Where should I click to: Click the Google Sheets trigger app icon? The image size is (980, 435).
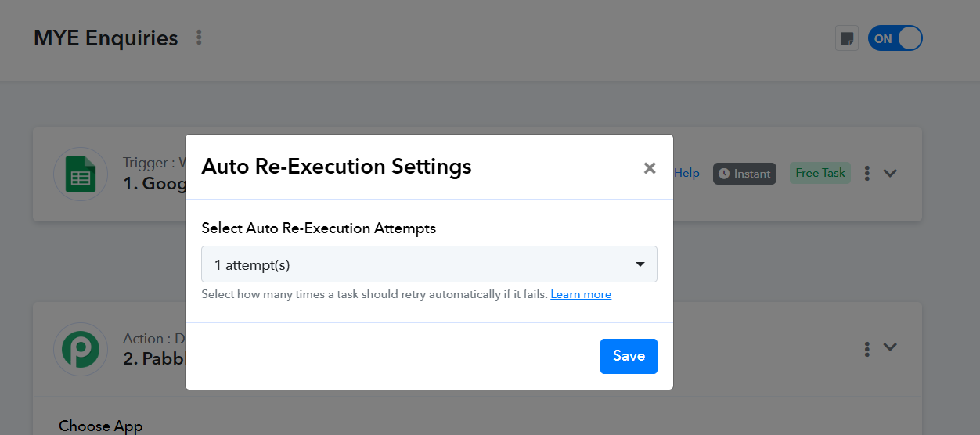80,174
